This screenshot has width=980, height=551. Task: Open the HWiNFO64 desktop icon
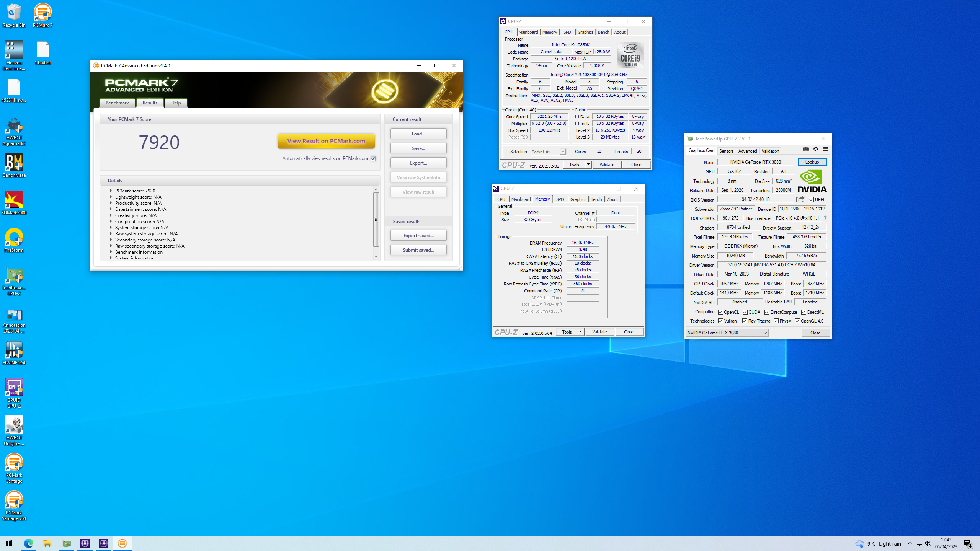[14, 353]
